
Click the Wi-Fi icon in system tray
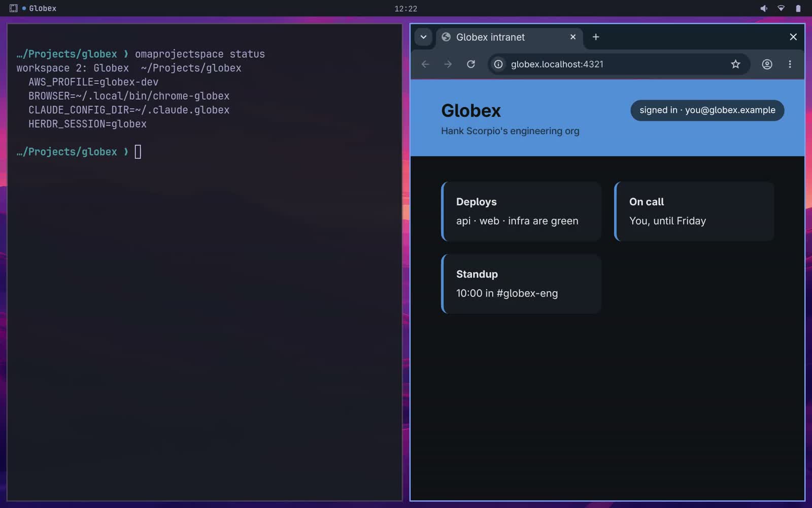pyautogui.click(x=781, y=8)
